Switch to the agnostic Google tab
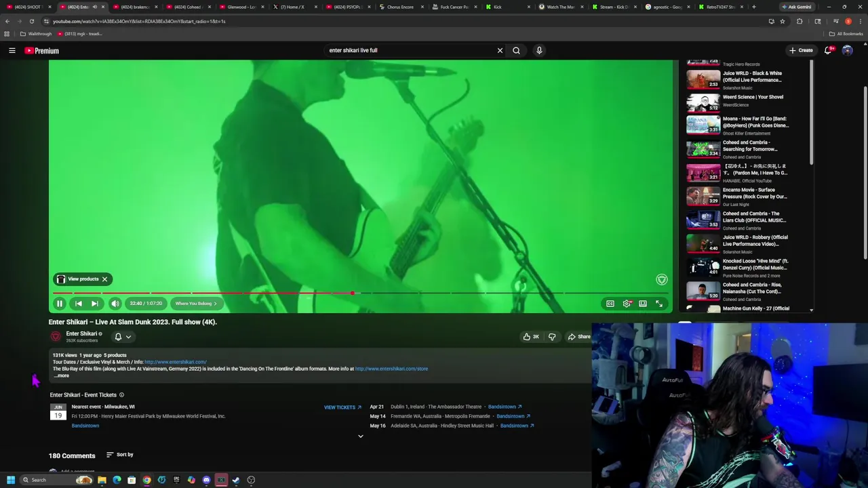This screenshot has width=868, height=488. tap(667, 7)
